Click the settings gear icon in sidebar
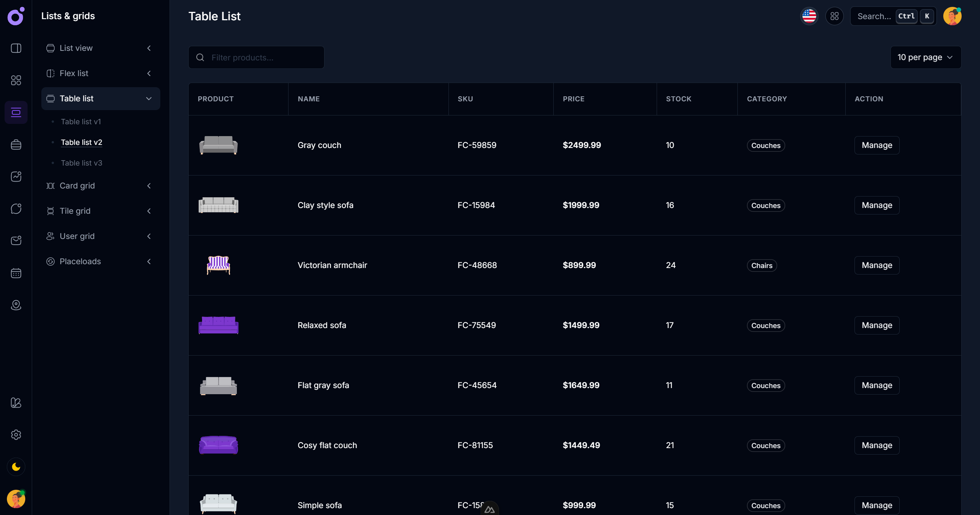 [16, 435]
